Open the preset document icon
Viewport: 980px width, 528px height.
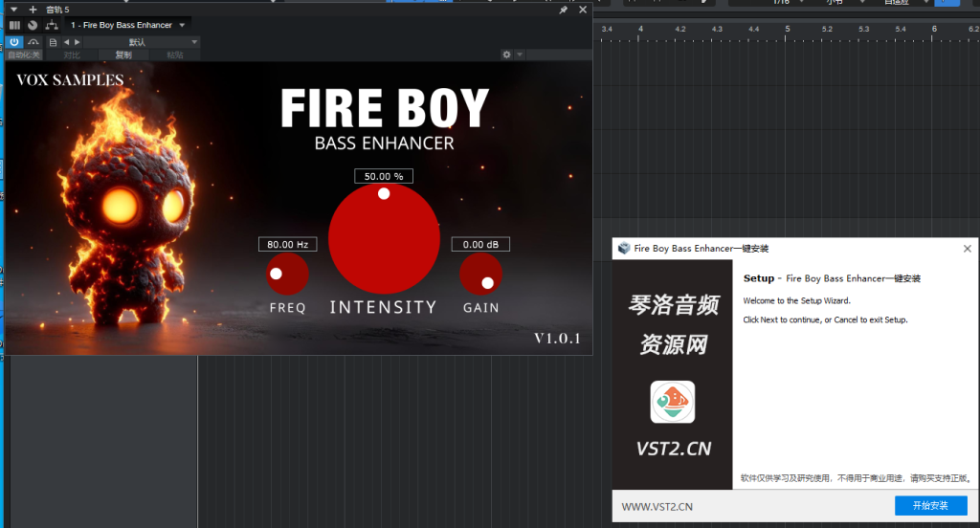tap(54, 42)
